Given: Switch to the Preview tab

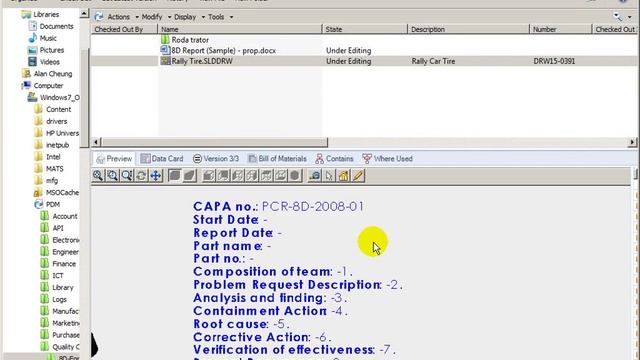Looking at the screenshot, I should pos(114,159).
